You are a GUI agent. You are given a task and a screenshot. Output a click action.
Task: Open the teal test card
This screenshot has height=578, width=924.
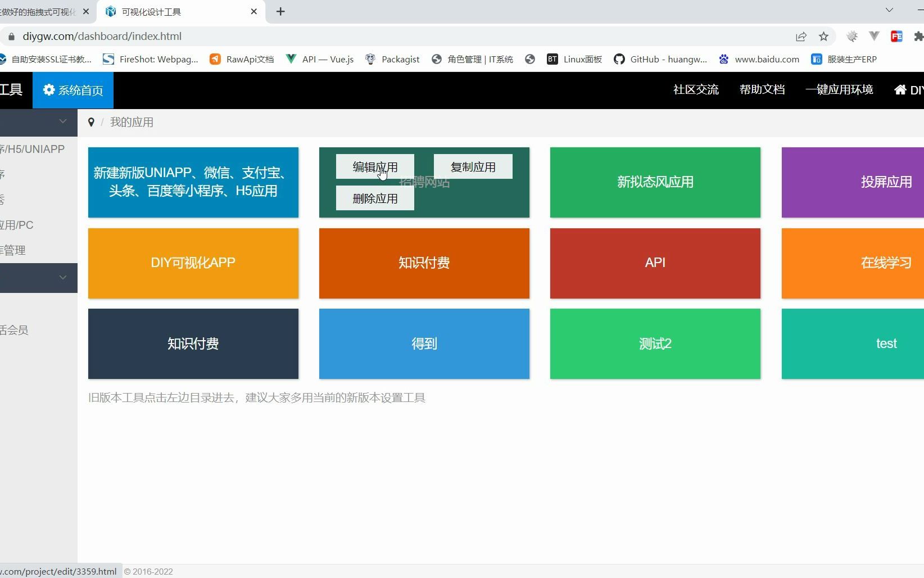coord(853,344)
